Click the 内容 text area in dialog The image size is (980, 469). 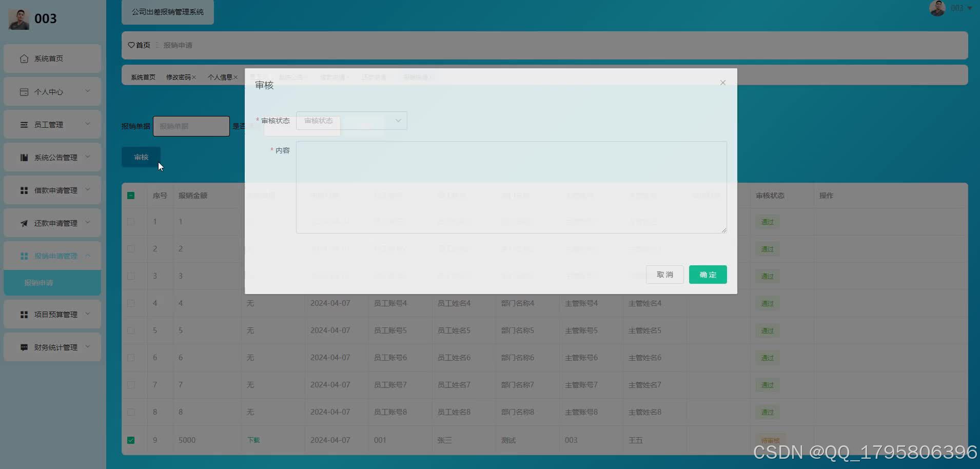click(x=512, y=187)
